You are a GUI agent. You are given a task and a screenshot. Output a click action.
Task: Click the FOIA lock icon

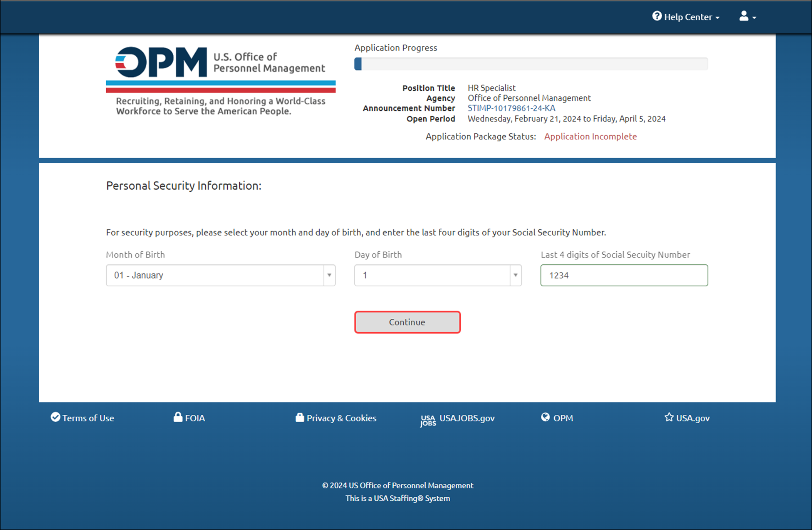pyautogui.click(x=178, y=417)
